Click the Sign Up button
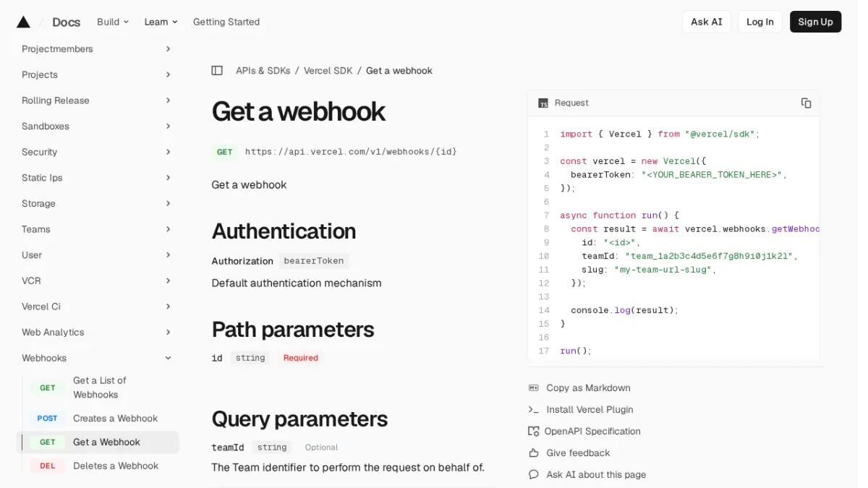Screen dimensions: 868x488 [815, 22]
